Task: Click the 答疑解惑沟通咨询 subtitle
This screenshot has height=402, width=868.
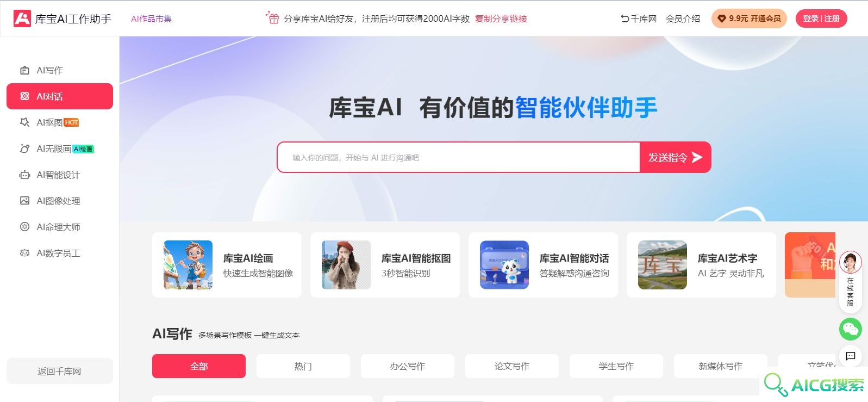Action: [x=574, y=273]
